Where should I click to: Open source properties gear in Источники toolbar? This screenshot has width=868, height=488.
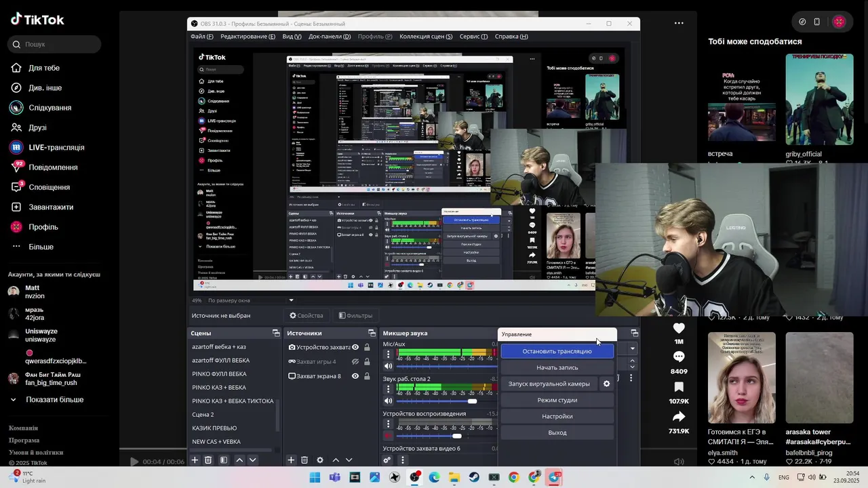tap(320, 460)
